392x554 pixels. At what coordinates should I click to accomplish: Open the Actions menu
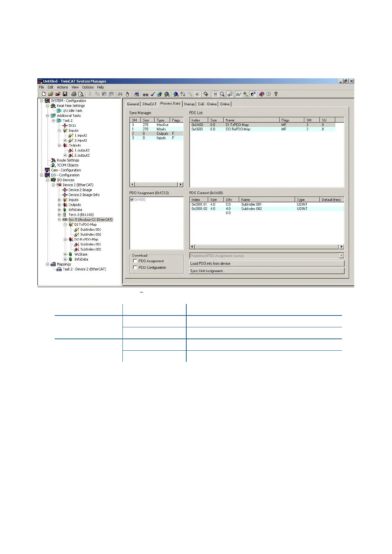click(x=62, y=88)
